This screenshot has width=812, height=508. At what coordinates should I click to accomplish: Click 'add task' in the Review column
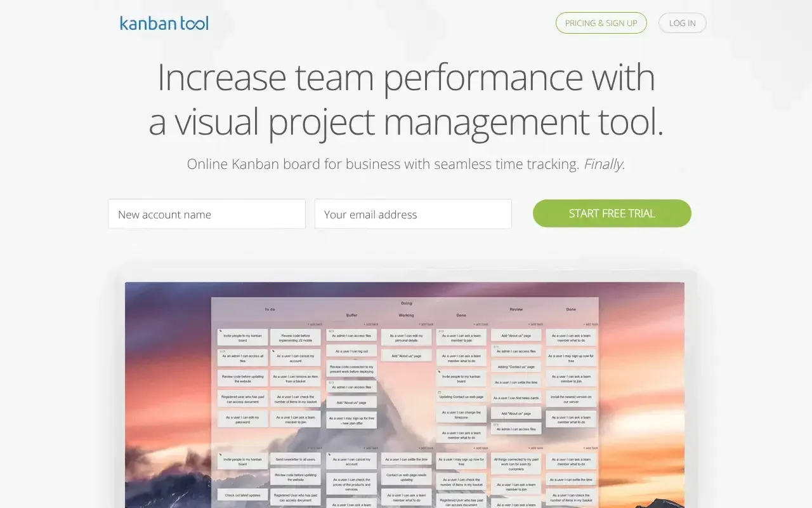pos(535,324)
